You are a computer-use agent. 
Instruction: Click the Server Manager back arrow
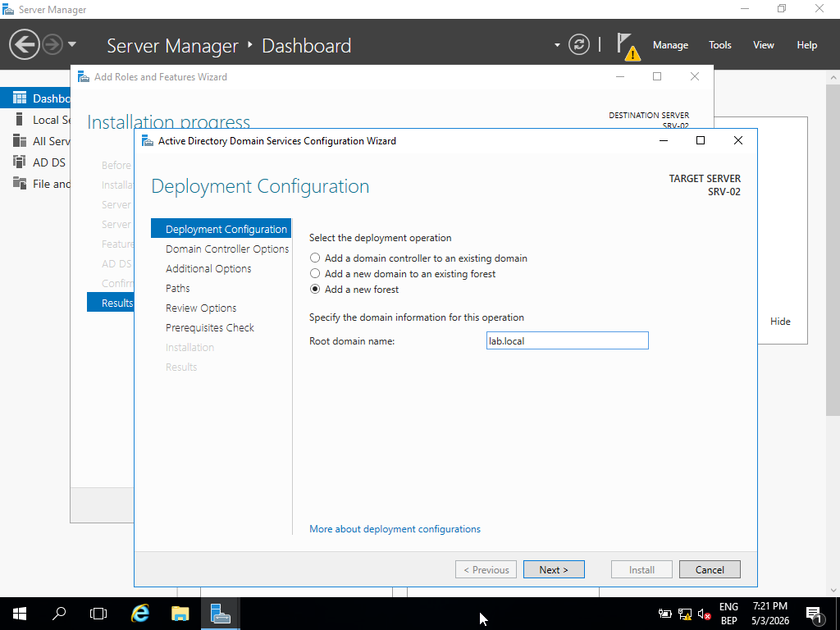[x=24, y=44]
